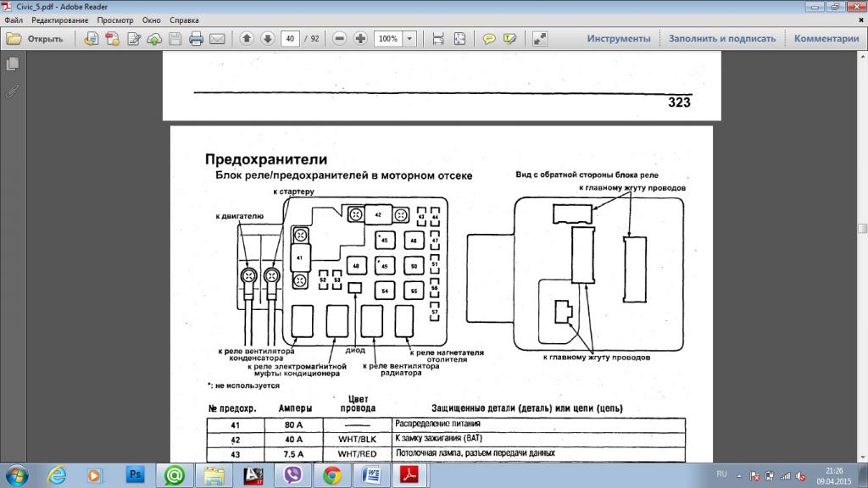Open the Комментарии pane
868x488 pixels.
(826, 39)
